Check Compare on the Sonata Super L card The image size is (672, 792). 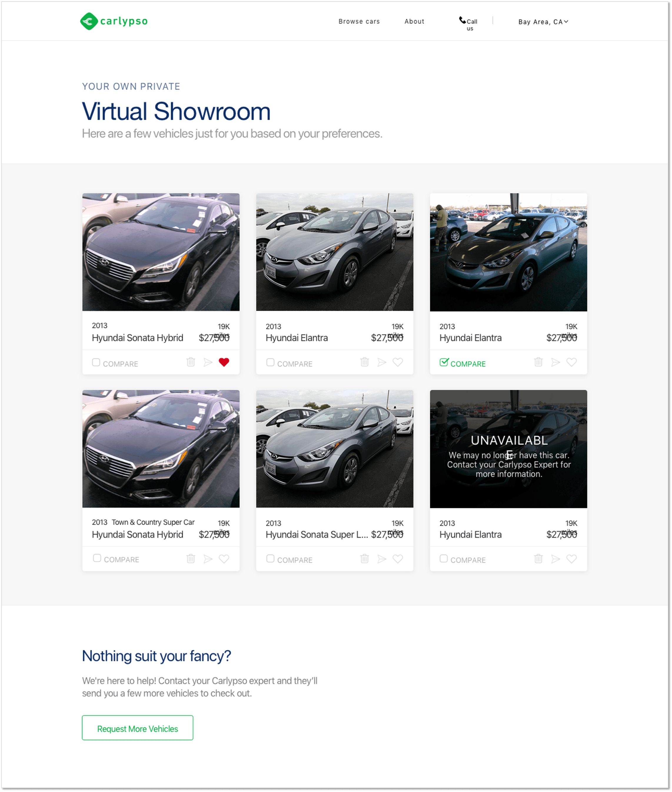[270, 558]
